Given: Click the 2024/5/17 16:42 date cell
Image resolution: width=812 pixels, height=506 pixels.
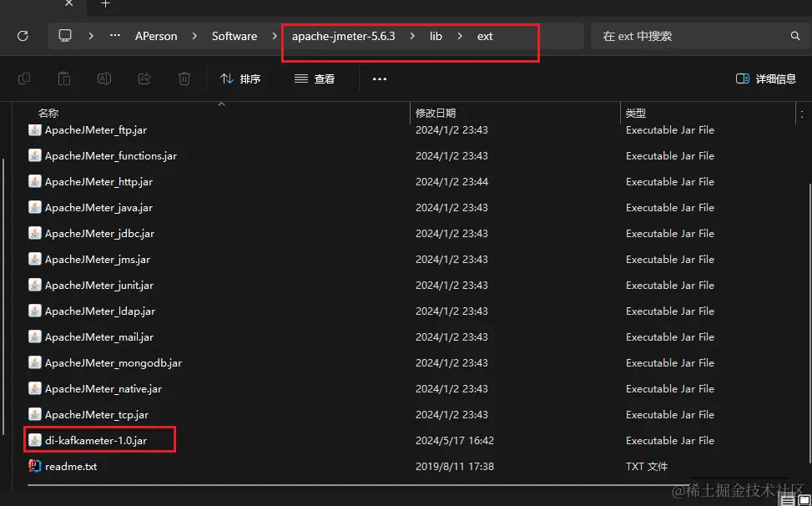Looking at the screenshot, I should [455, 441].
